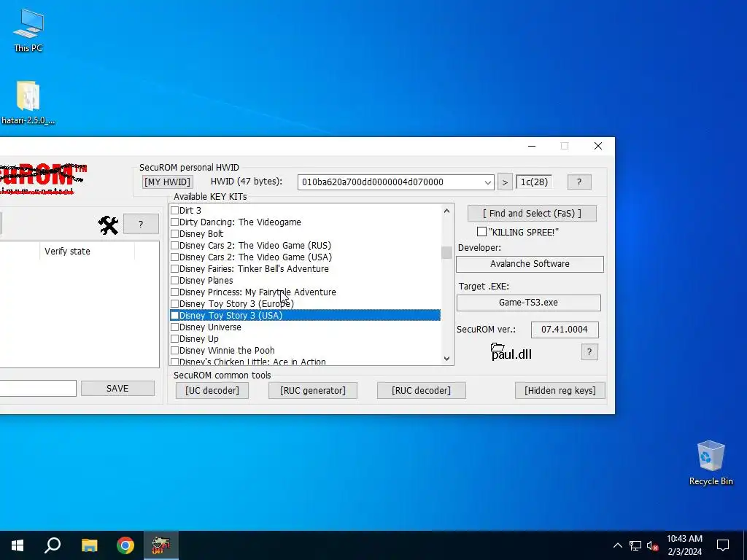This screenshot has height=560, width=747.
Task: Check Dirty Dancing: The Videogame
Action: [x=175, y=222]
